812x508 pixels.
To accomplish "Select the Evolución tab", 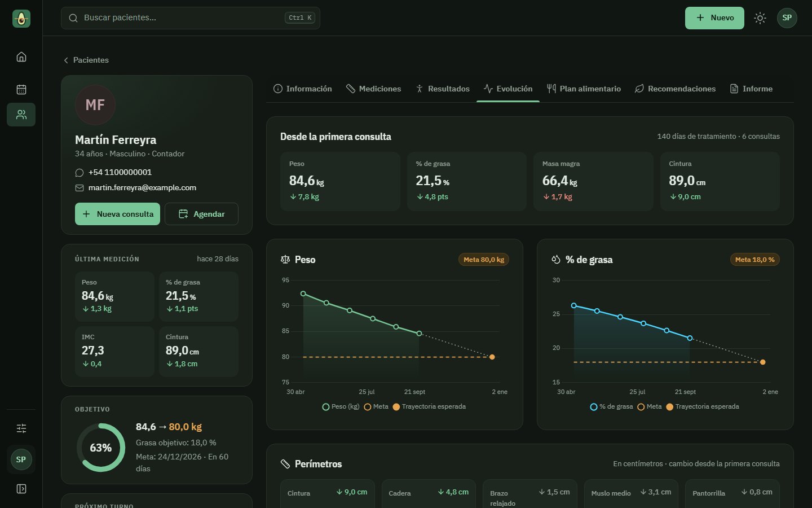I will pyautogui.click(x=507, y=89).
